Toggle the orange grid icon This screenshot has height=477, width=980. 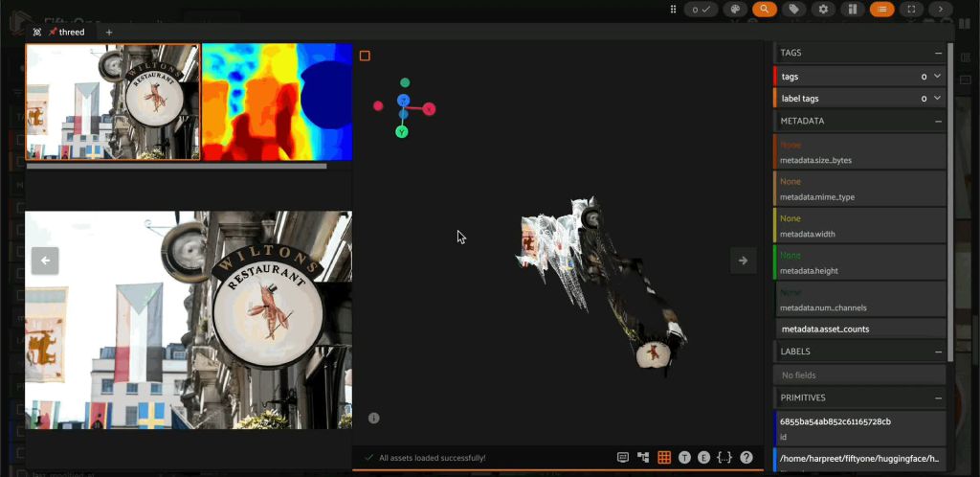point(664,458)
